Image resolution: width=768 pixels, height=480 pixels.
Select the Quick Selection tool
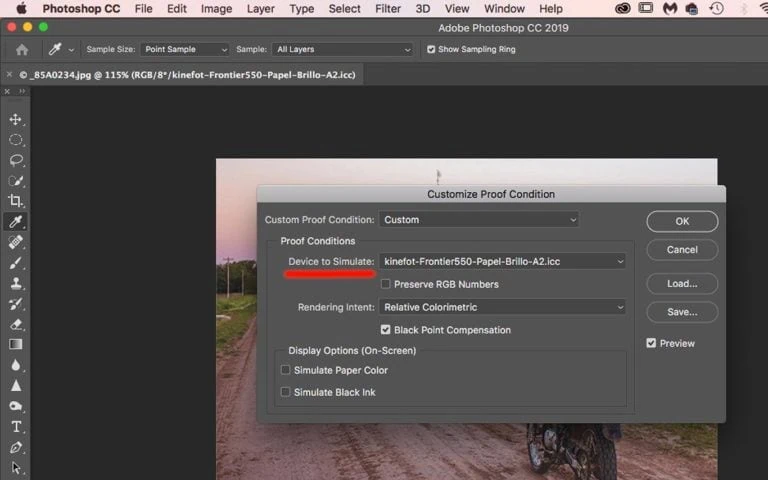click(x=15, y=181)
